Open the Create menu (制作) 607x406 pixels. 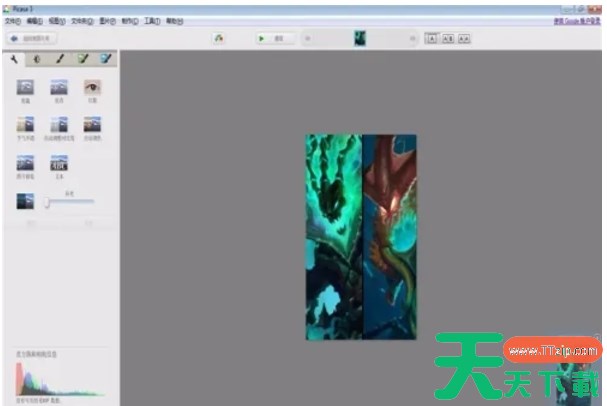pos(130,21)
